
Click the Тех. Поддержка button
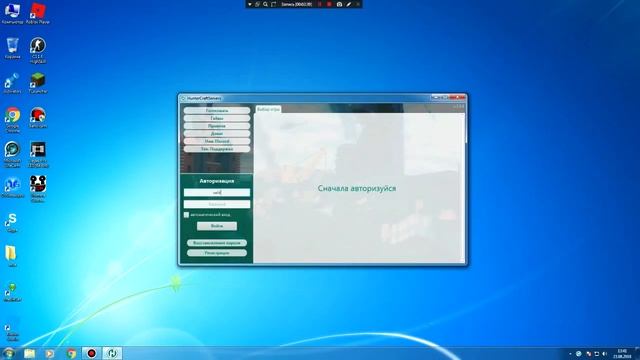point(217,149)
